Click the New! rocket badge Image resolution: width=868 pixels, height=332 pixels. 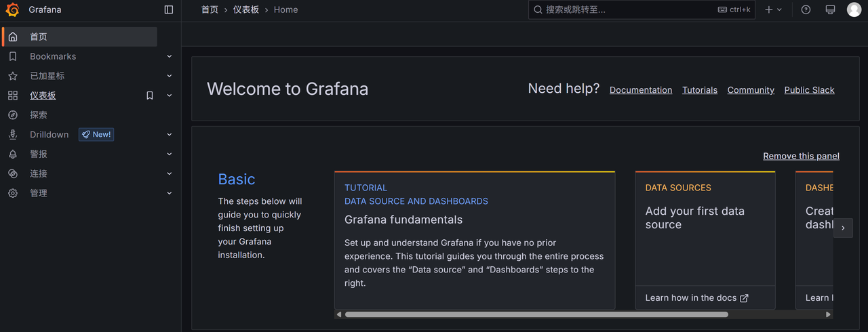[96, 135]
